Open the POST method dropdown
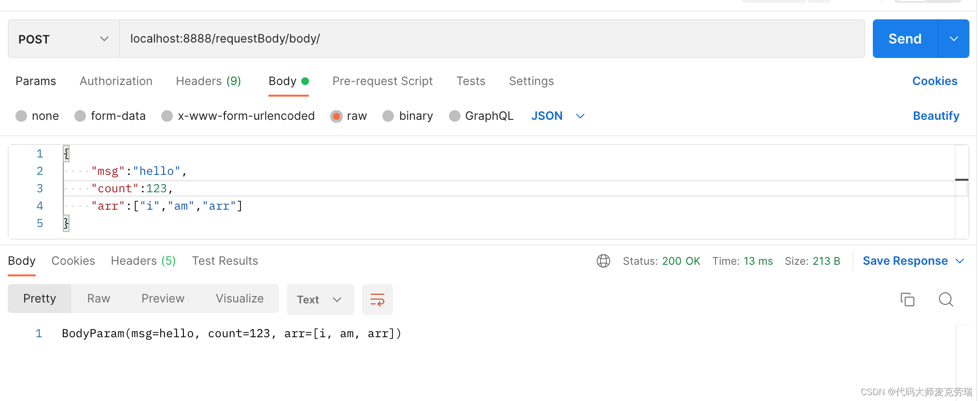This screenshot has width=980, height=401. click(64, 39)
